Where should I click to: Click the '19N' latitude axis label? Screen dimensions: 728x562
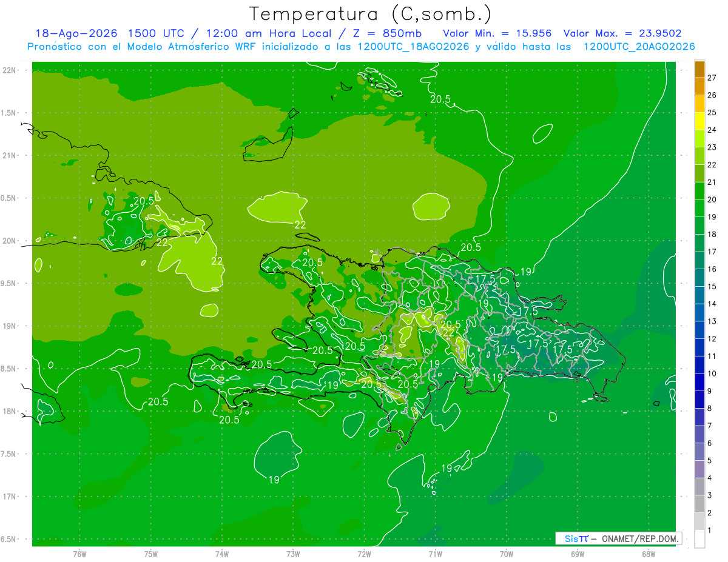point(10,326)
